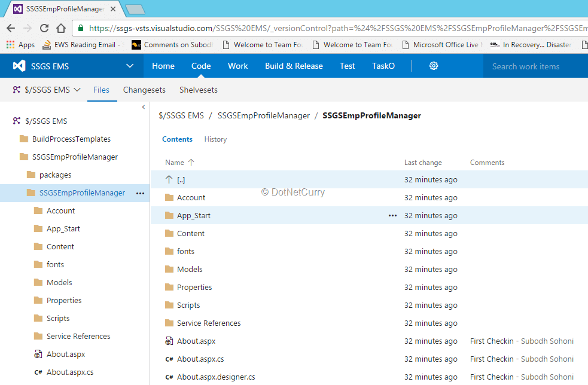Open the Home hub
This screenshot has width=588, height=385.
163,66
